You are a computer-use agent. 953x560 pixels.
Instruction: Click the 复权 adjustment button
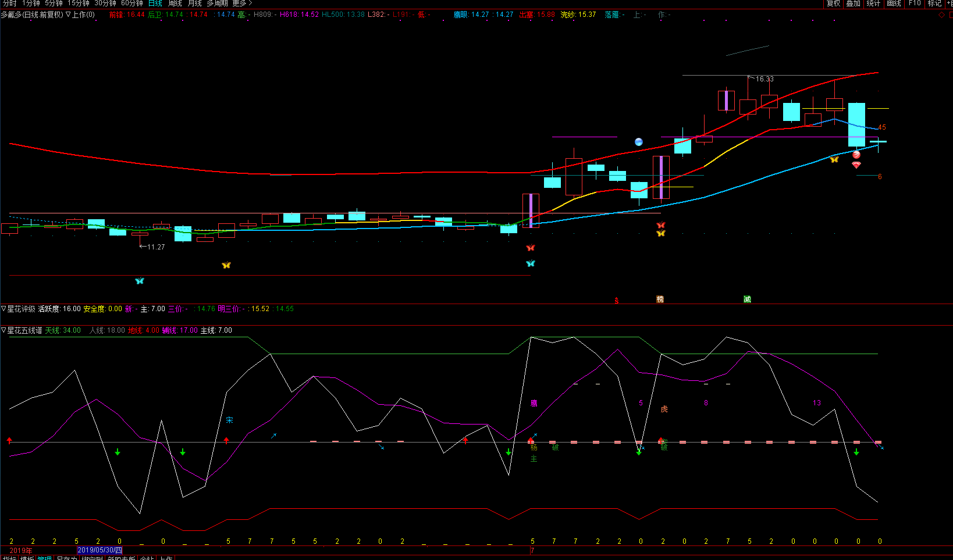coord(834,3)
